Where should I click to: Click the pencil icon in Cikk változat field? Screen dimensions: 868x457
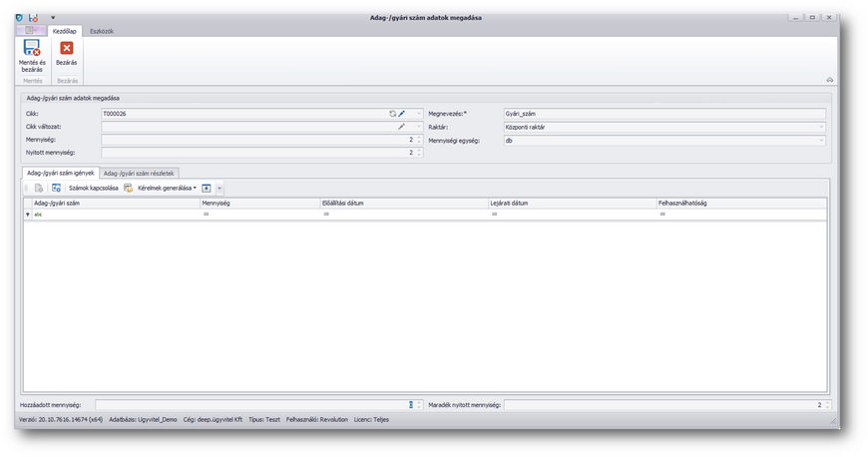click(402, 127)
